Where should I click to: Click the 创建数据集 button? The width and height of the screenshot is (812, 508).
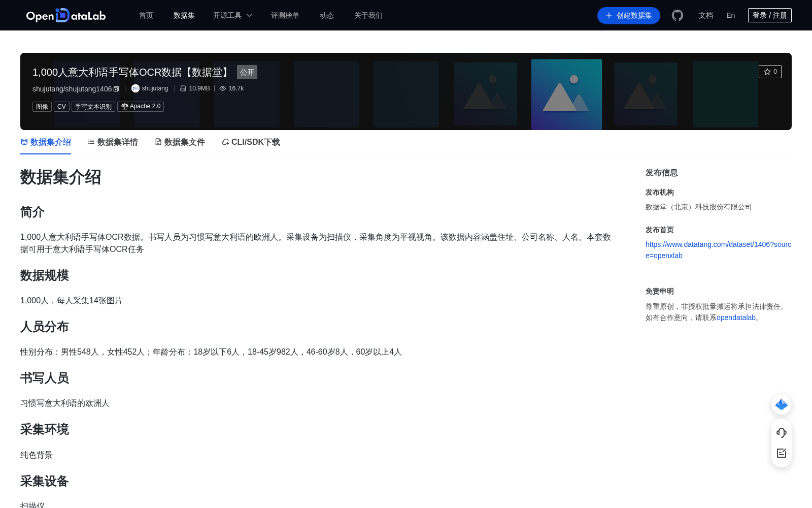(x=629, y=15)
